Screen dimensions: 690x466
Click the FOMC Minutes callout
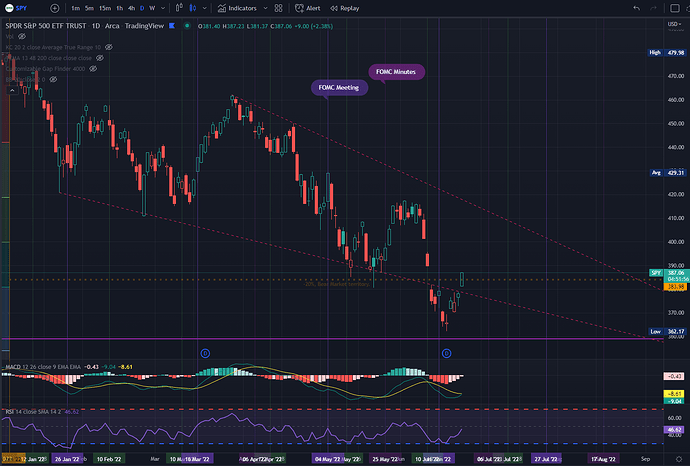(396, 72)
